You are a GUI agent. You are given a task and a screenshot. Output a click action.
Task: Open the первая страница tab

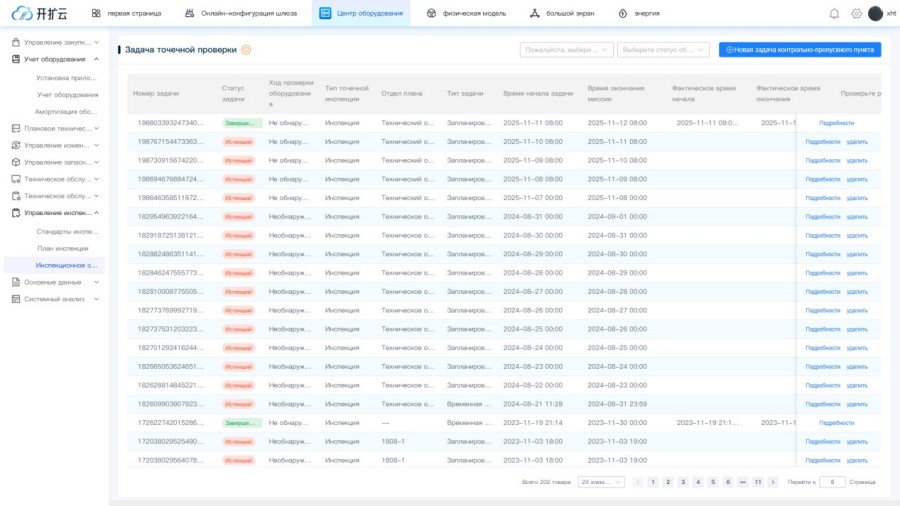pyautogui.click(x=125, y=13)
